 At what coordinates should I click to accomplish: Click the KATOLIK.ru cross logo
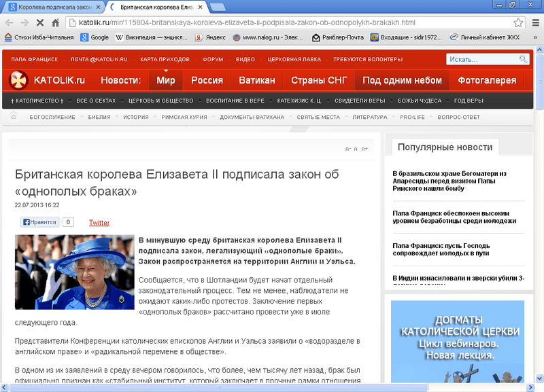[x=18, y=80]
